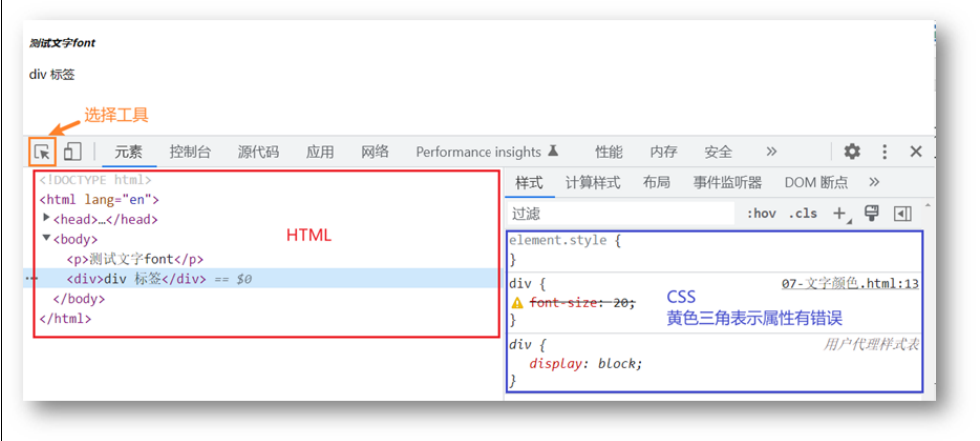Toggle the .cls class editor button

(x=803, y=213)
